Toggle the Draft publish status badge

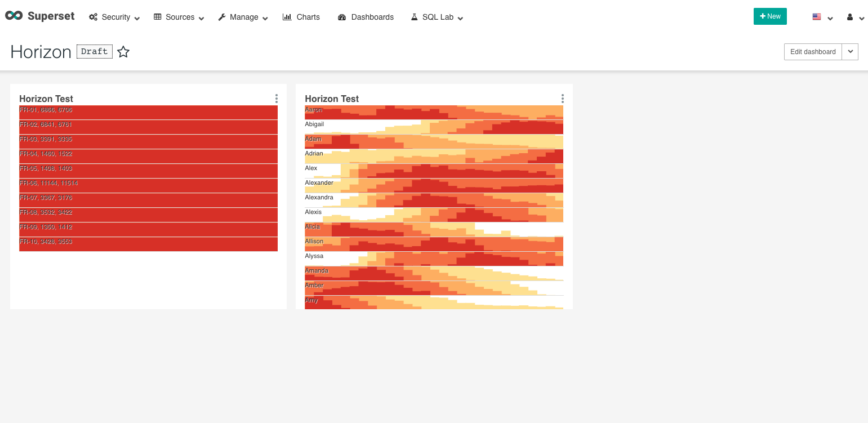pos(95,51)
